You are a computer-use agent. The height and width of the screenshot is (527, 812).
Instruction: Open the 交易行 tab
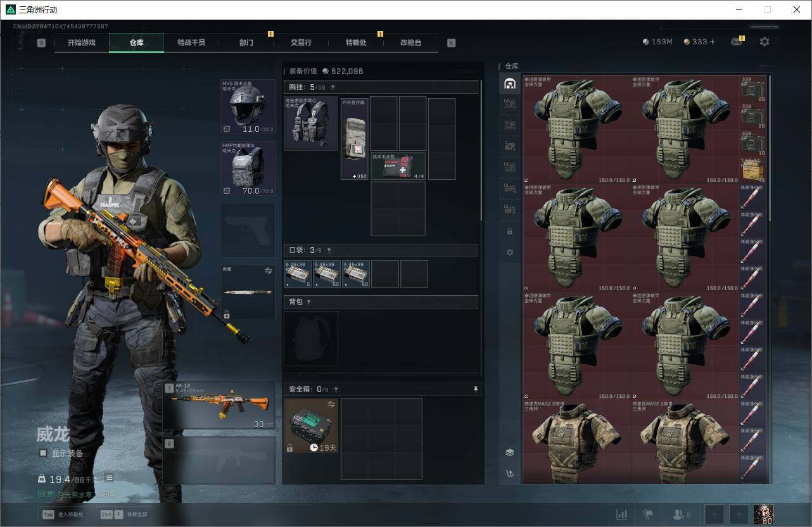pyautogui.click(x=301, y=42)
